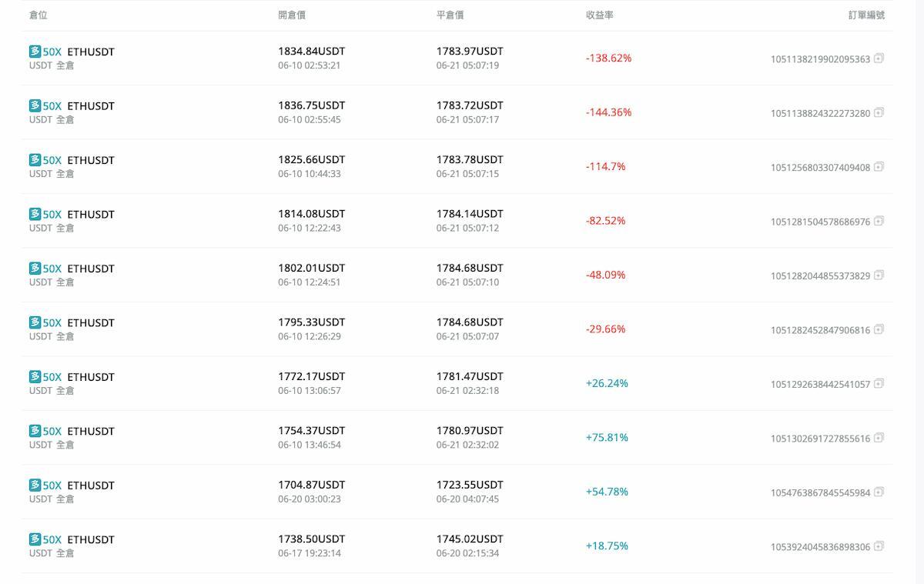The width and height of the screenshot is (924, 584).
Task: Copy order number 1051282044855373829
Action: 879,275
